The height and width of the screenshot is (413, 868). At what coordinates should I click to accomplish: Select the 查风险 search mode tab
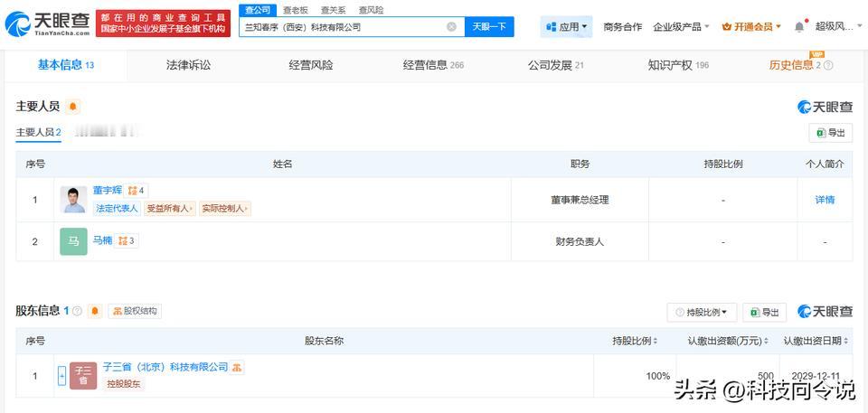pos(371,10)
